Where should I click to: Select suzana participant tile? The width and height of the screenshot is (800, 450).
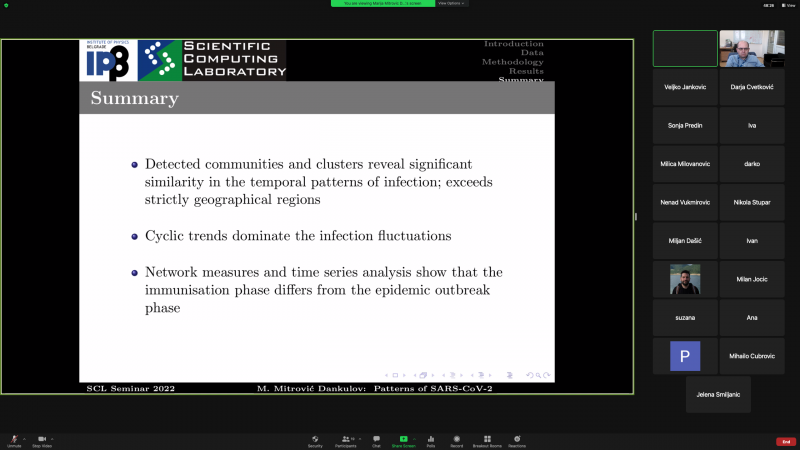tap(685, 318)
